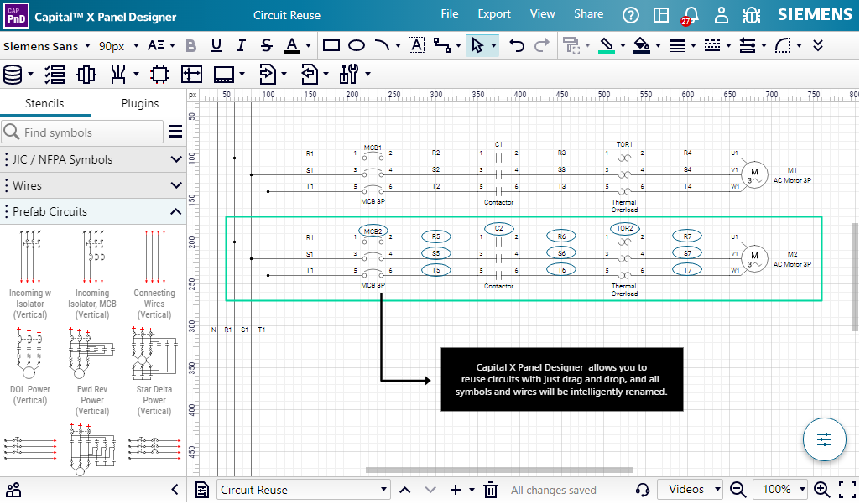Enter fullscreen mode
Image resolution: width=860 pixels, height=504 pixels.
847,489
